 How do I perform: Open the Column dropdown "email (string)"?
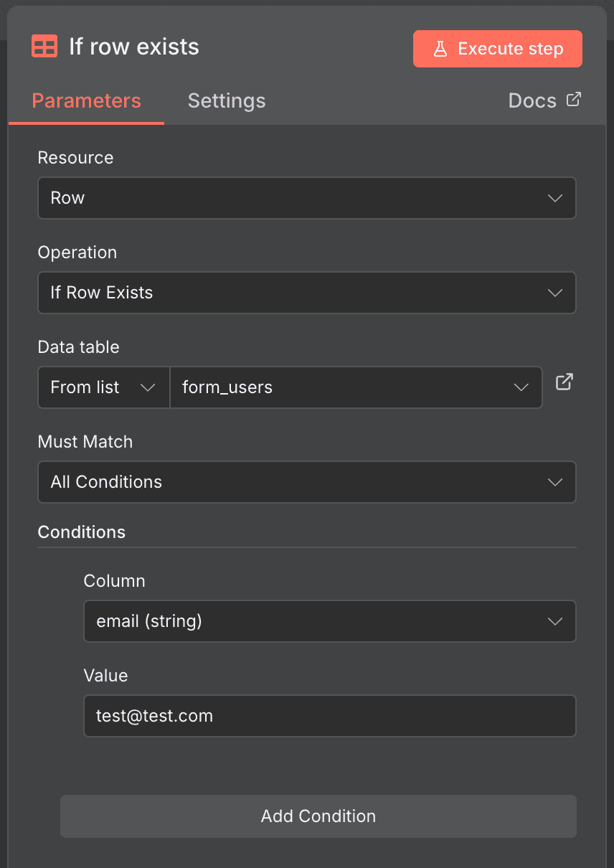(x=330, y=621)
